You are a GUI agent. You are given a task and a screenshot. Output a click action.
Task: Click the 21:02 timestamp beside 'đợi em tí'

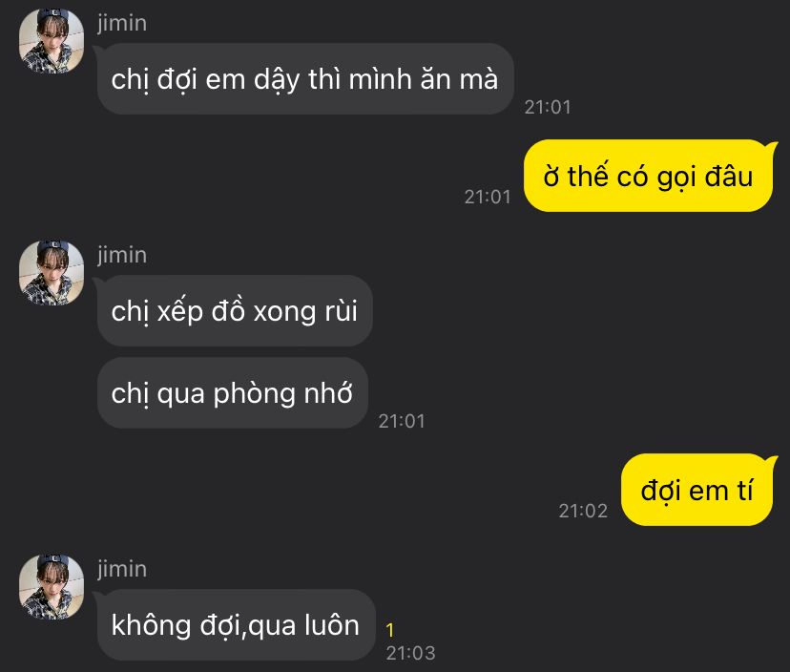[583, 511]
